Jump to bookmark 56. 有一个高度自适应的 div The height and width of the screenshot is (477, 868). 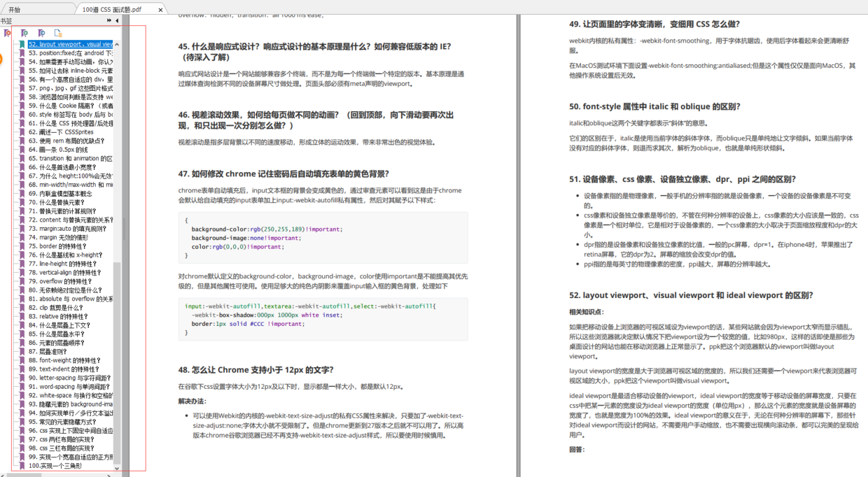[71, 80]
